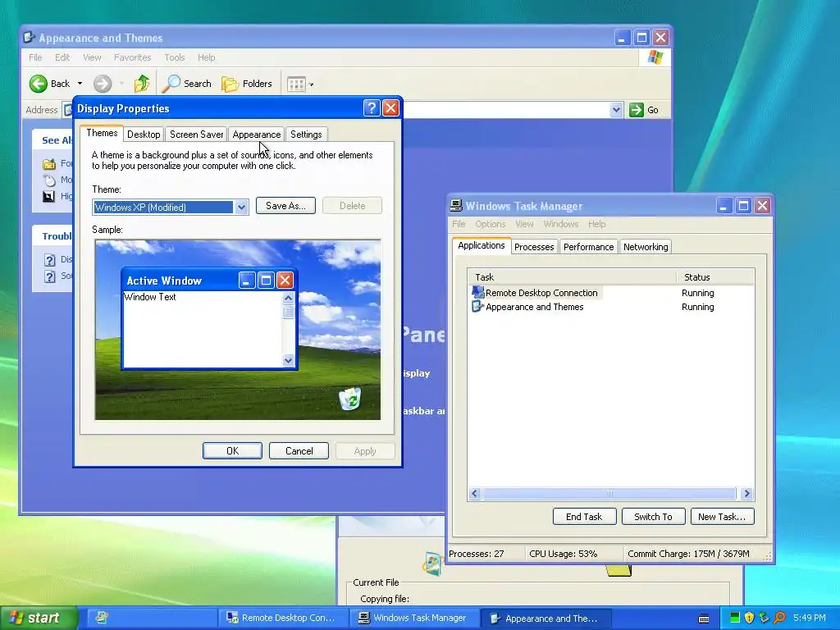Expand the Back button history arrow
The height and width of the screenshot is (630, 840).
coord(80,84)
